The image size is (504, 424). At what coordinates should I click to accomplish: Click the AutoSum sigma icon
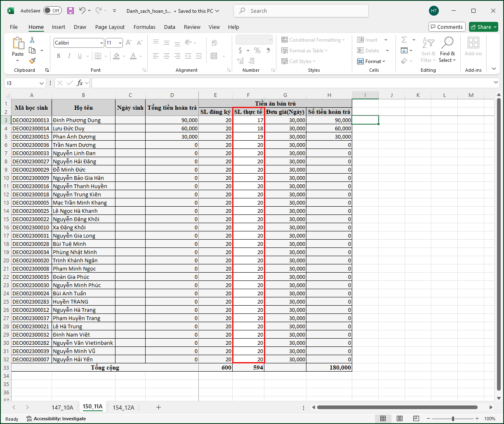point(404,40)
